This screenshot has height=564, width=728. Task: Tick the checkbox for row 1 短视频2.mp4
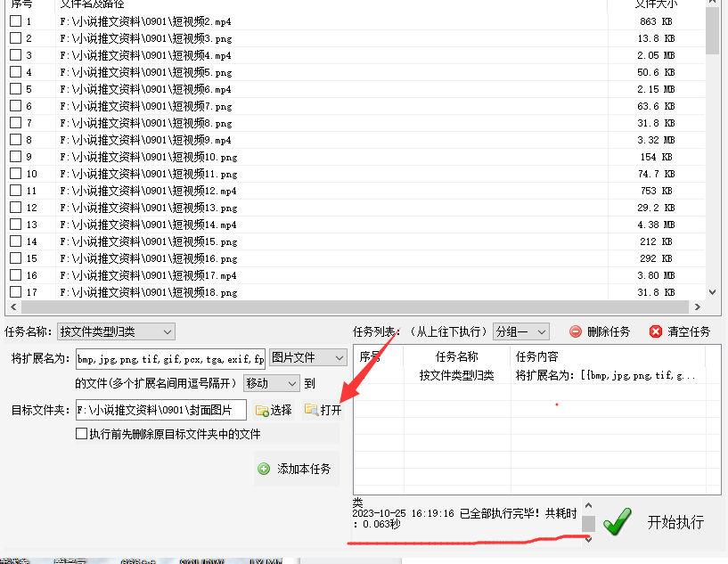(x=16, y=20)
